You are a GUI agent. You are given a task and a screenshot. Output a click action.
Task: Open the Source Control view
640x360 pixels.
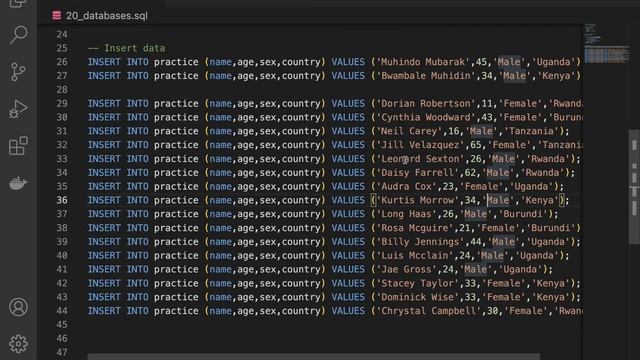[x=18, y=72]
